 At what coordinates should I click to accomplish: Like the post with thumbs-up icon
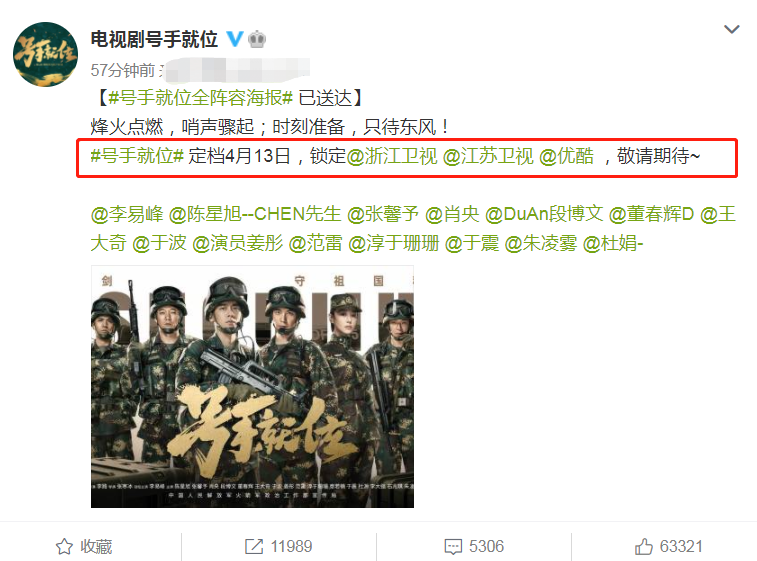[644, 547]
